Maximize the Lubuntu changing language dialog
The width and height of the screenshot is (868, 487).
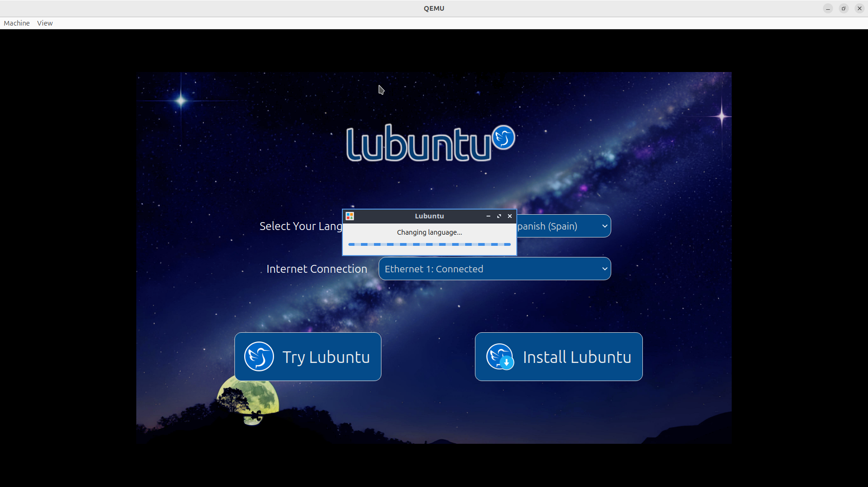click(499, 216)
